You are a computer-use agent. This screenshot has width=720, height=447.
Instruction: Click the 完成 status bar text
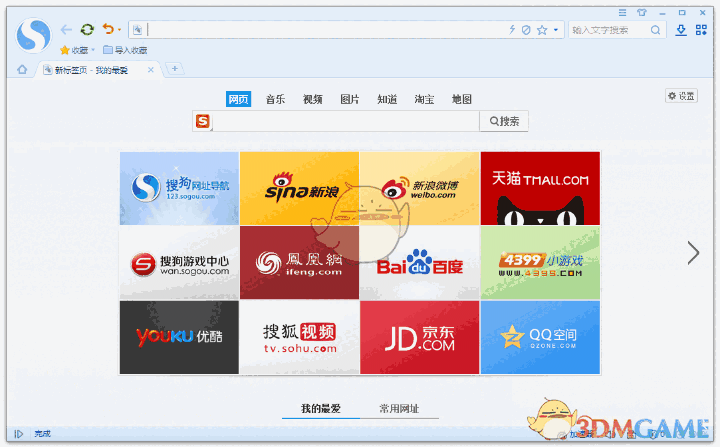(x=42, y=434)
